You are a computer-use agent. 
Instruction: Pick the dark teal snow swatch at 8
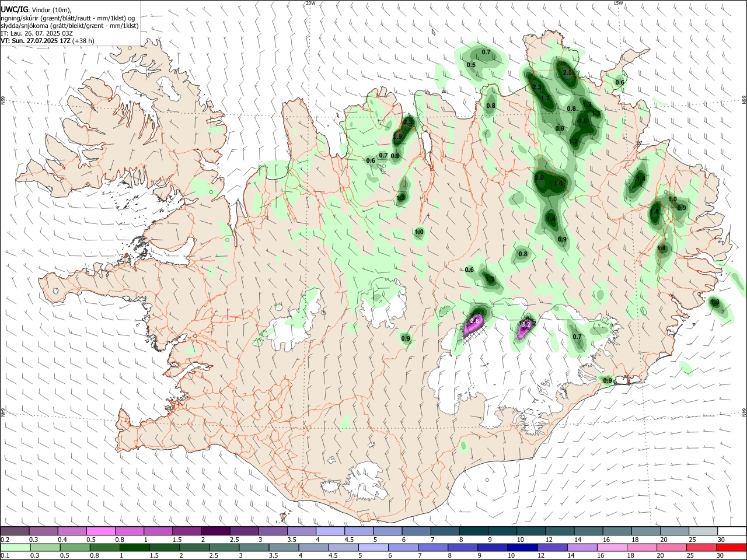tap(474, 531)
